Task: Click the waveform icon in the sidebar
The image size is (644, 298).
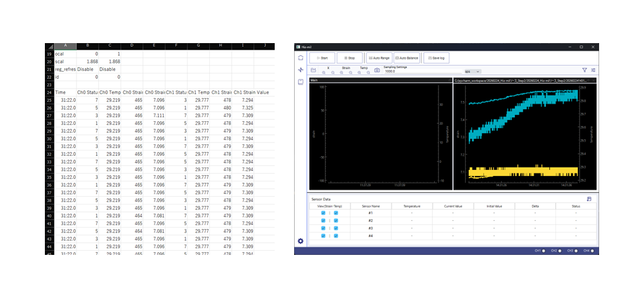Action: click(300, 70)
